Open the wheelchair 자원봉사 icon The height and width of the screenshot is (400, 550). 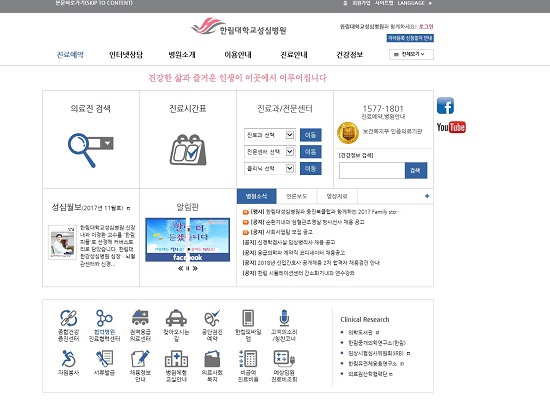(x=68, y=359)
